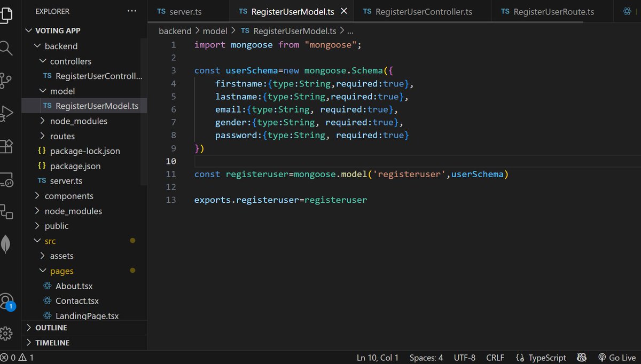Change file encoding via UTF-8
Viewport: 641px width, 364px height.
pyautogui.click(x=464, y=358)
